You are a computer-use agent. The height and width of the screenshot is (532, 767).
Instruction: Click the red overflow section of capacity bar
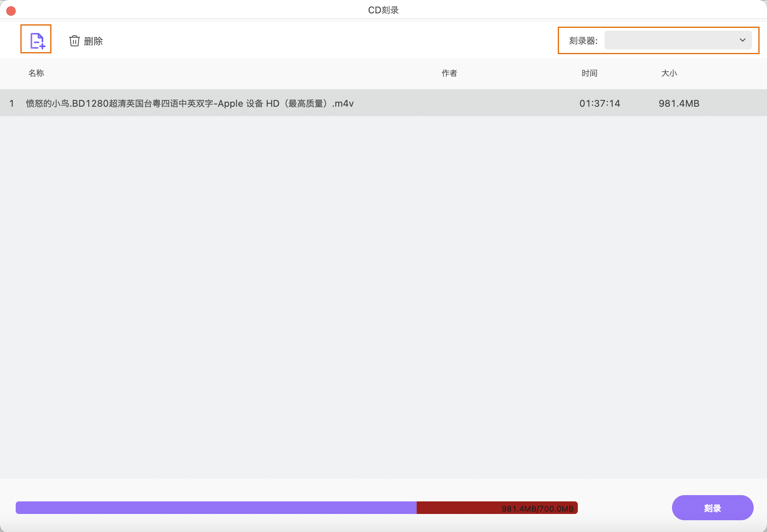455,508
